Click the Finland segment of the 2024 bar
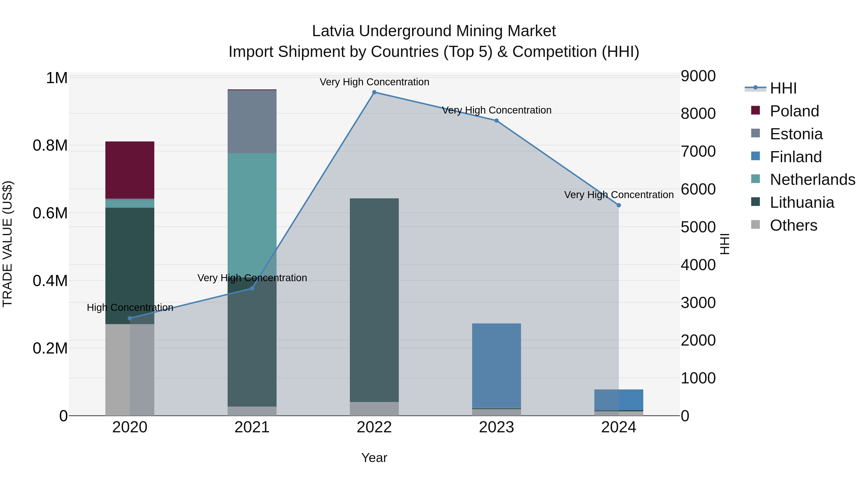This screenshot has width=868, height=488. 619,400
